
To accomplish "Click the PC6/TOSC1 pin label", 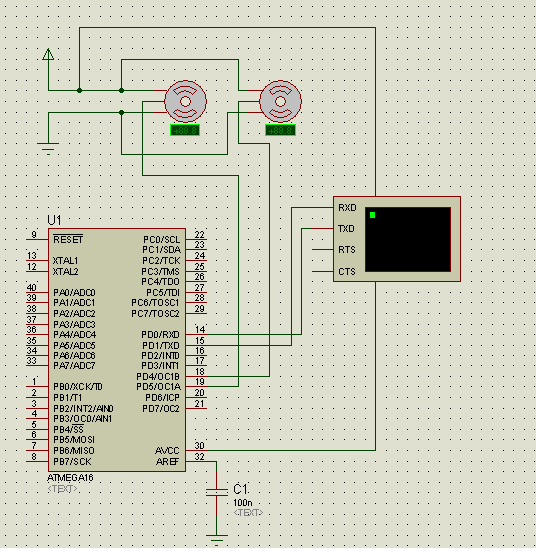I will pos(155,302).
